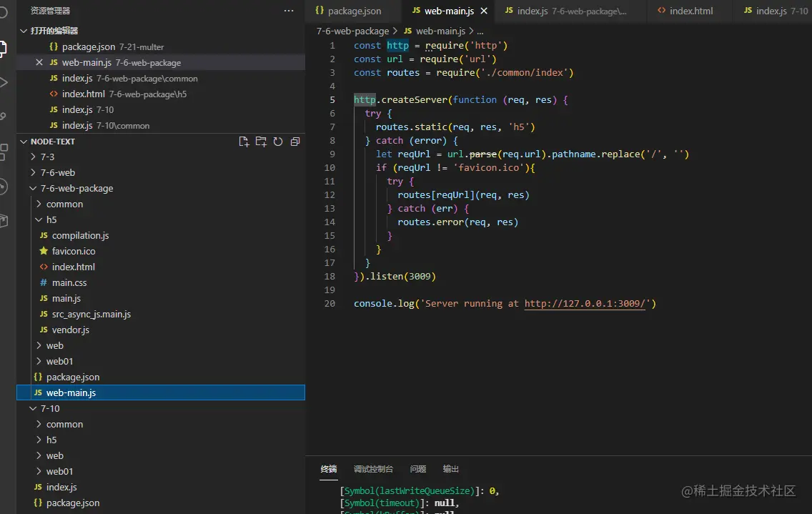This screenshot has width=812, height=514.
Task: Open index.html 7-6-web-package\h5 in open editors
Action: [x=161, y=94]
